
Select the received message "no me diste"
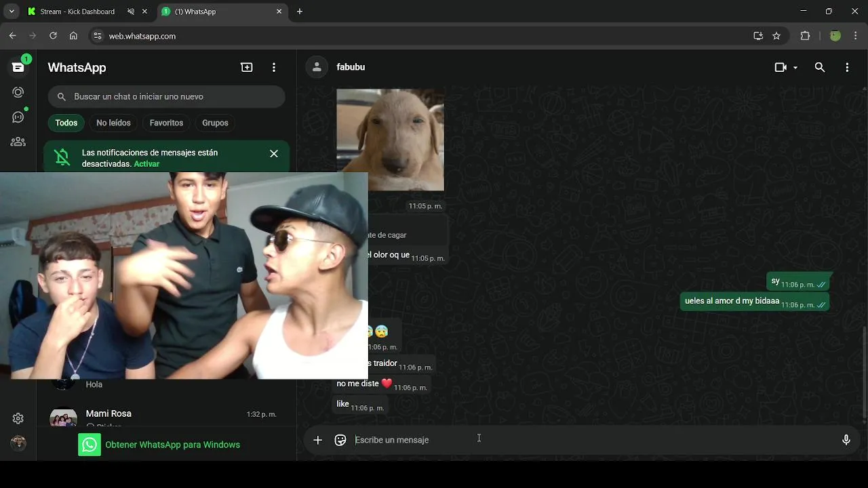click(382, 384)
